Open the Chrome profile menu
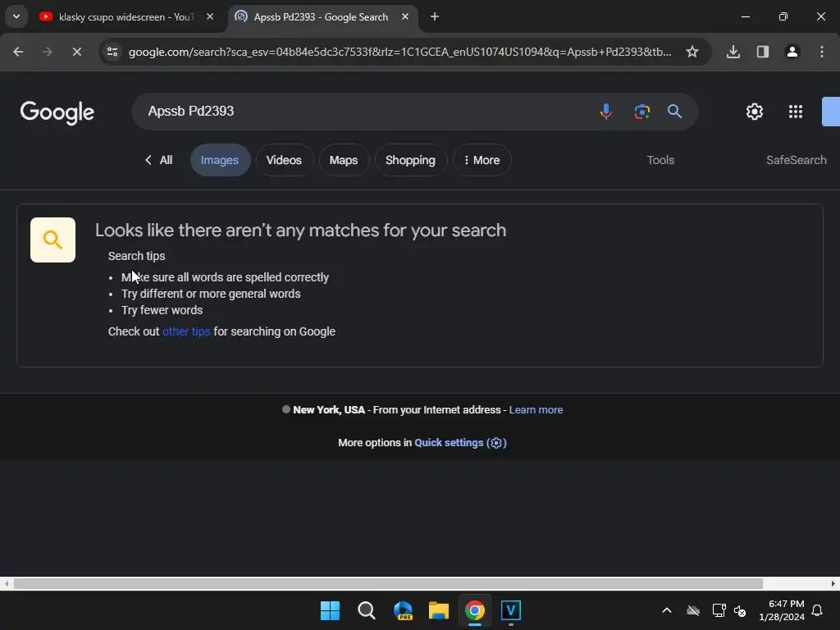The height and width of the screenshot is (630, 840). [x=792, y=52]
